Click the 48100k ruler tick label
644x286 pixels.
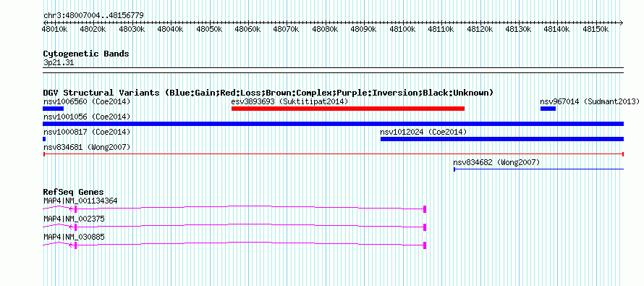[402, 29]
